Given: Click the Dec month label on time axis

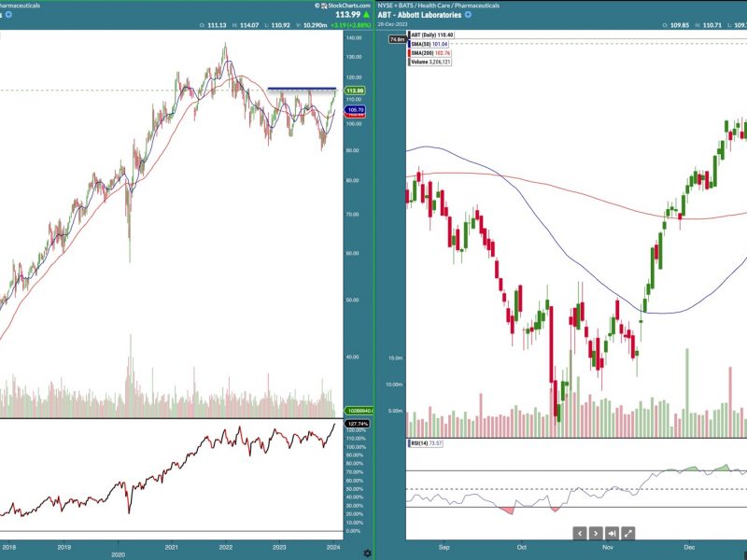Looking at the screenshot, I should tap(688, 547).
